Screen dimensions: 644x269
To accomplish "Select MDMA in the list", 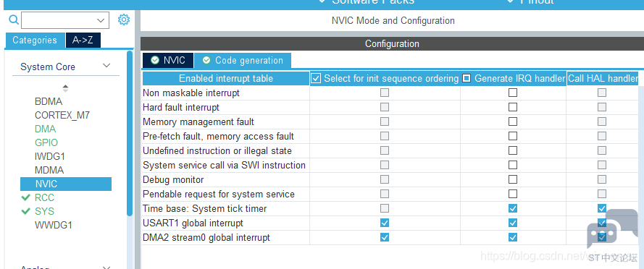I will (x=49, y=170).
